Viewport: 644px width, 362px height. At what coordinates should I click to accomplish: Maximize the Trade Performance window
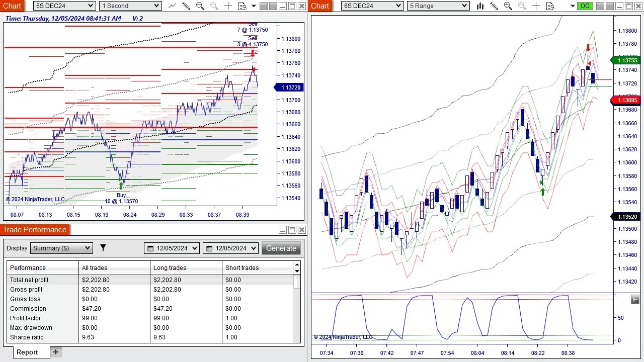point(292,230)
